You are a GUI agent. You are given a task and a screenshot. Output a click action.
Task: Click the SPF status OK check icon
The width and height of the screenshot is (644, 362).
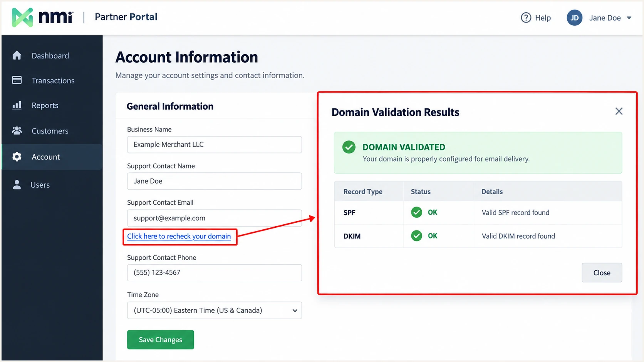[417, 212]
